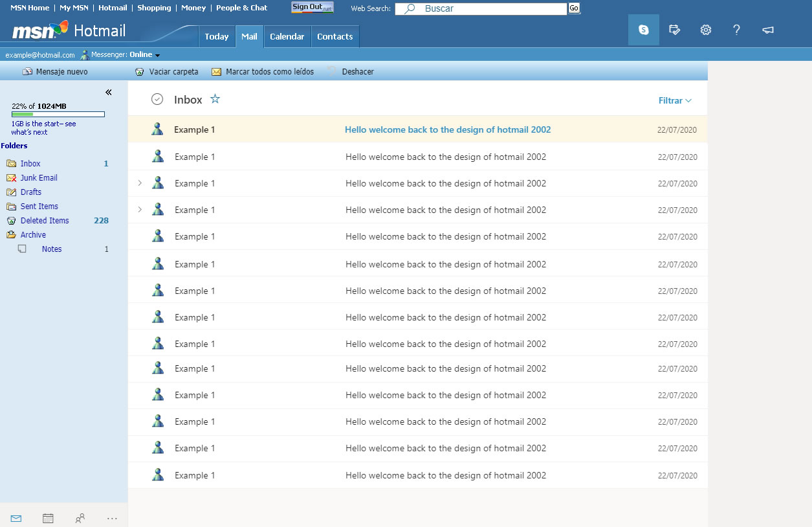
Task: Open Settings via the gear icon
Action: pos(706,30)
